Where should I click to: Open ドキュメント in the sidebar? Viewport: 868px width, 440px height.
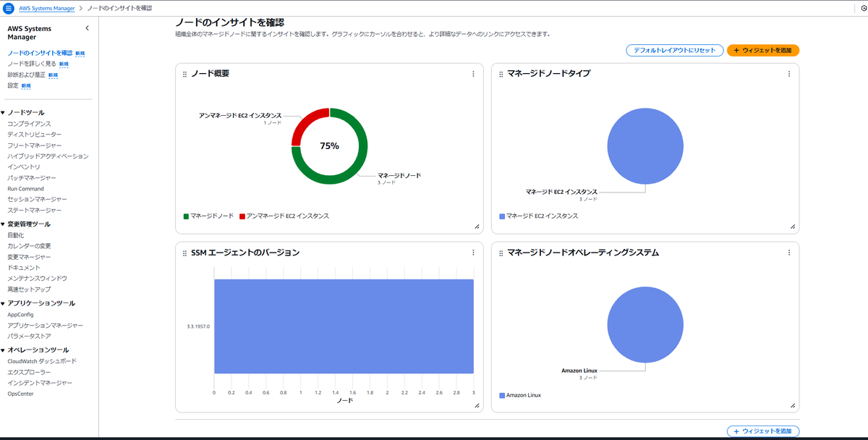24,268
